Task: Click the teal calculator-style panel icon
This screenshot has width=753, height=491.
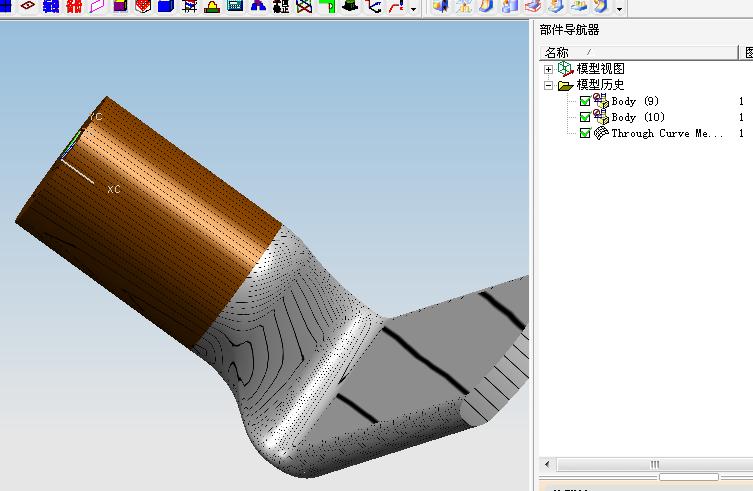Action: click(x=235, y=6)
